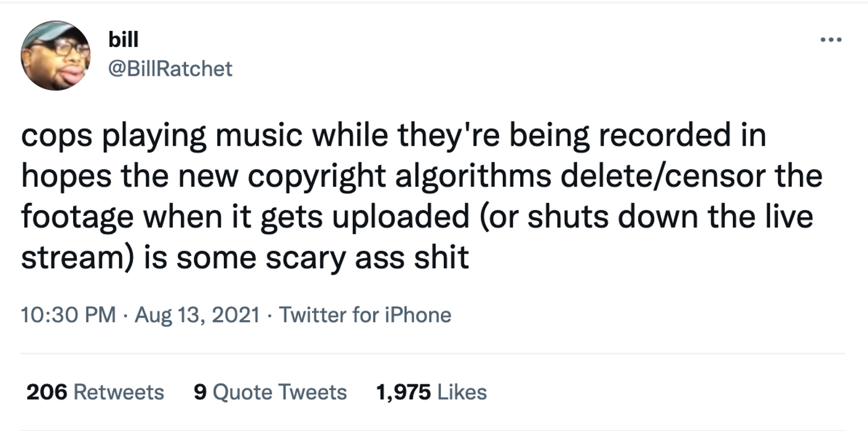This screenshot has width=868, height=431.
Task: Open the 10:30 PM timestamp link
Action: [x=68, y=315]
